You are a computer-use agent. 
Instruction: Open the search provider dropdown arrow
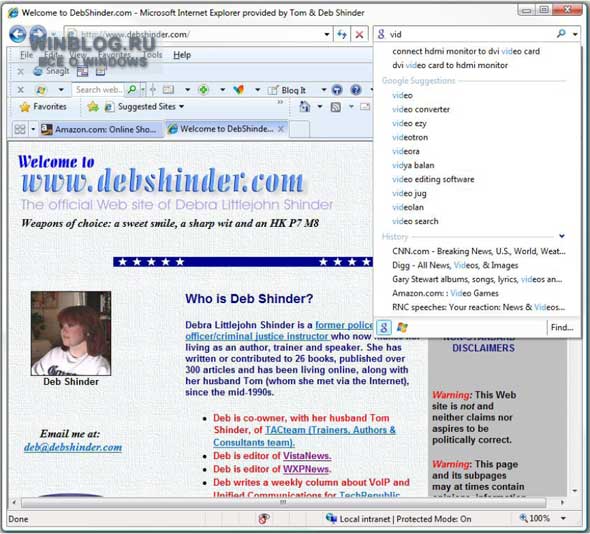[575, 35]
